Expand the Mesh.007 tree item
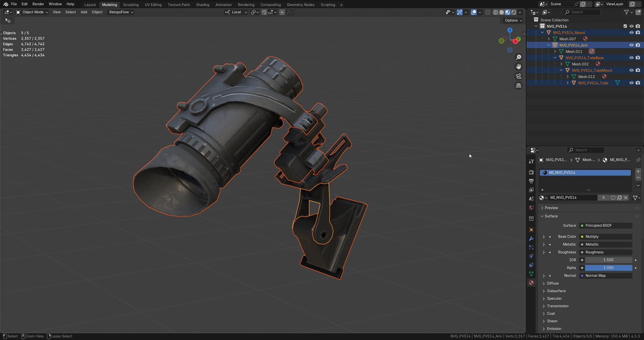Screen dimensions: 644x340 (549, 39)
